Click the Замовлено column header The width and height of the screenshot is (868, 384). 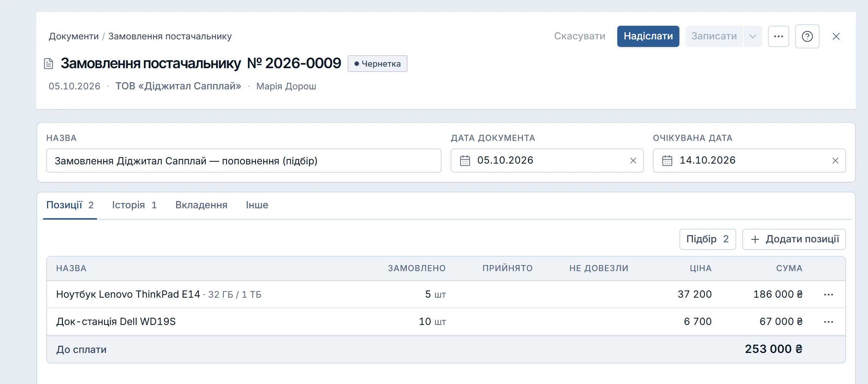tap(417, 268)
